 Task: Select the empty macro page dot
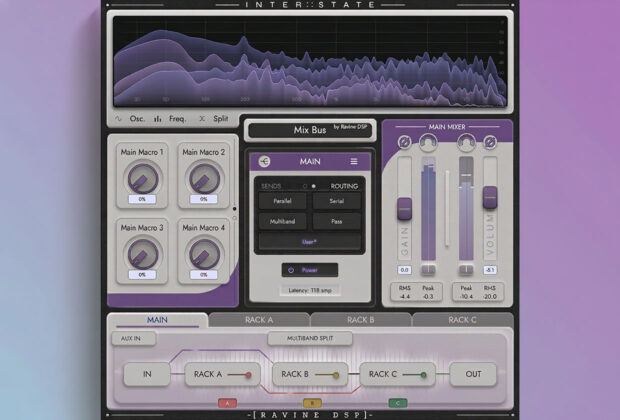(234, 218)
